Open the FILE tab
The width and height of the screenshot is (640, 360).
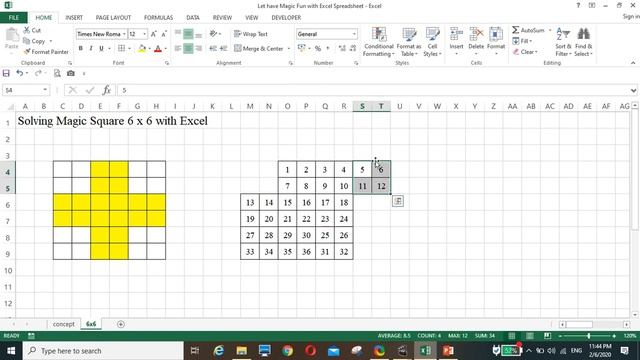(13, 18)
